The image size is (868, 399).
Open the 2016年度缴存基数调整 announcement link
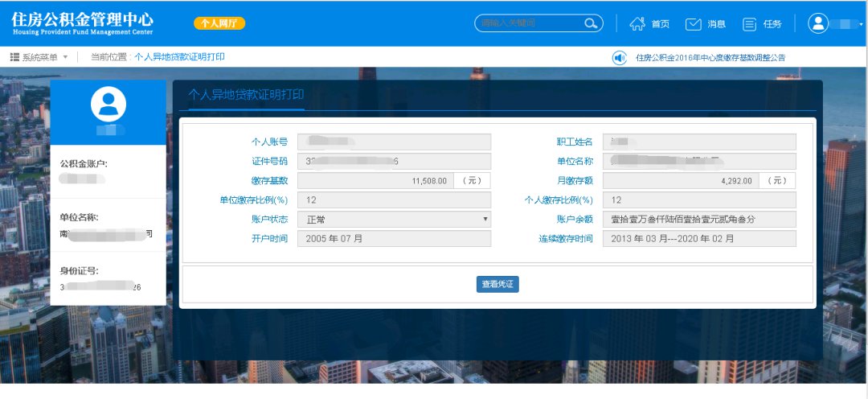click(x=710, y=58)
